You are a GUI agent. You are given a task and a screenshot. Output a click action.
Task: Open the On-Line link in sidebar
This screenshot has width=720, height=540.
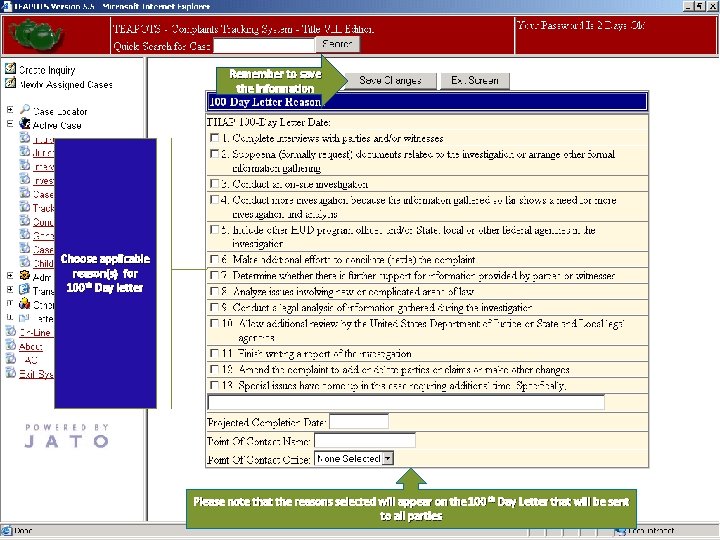(35, 332)
